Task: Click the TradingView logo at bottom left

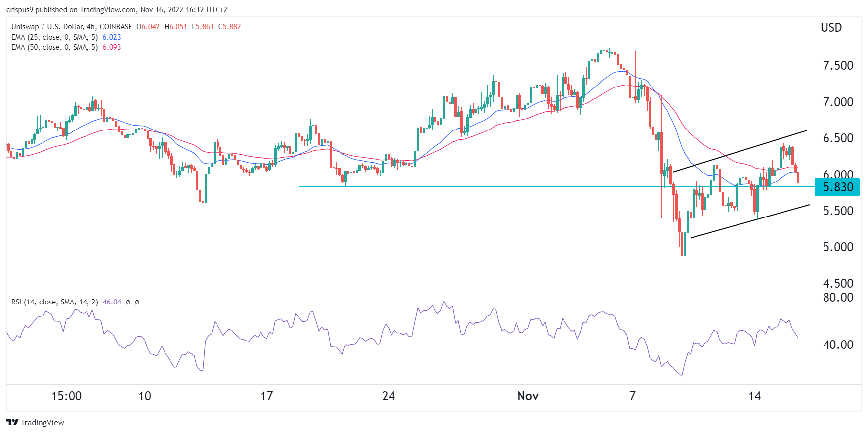Action: (x=35, y=422)
